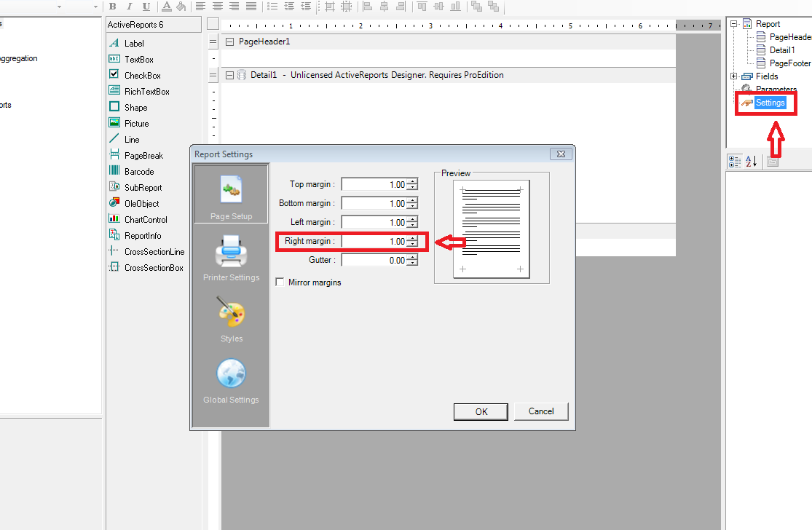Collapse the Detail1 section band

(229, 75)
